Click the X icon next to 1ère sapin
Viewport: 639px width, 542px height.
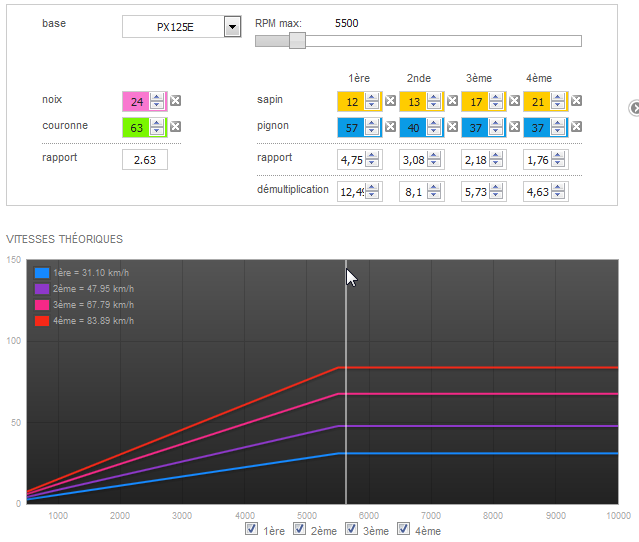point(390,101)
